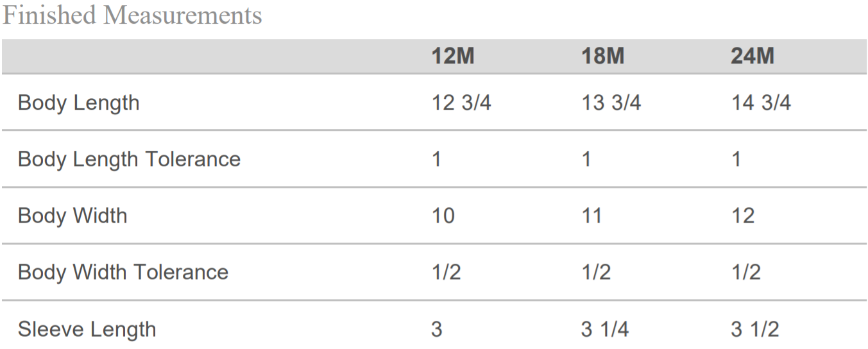Click the 24M body width value 12

(x=743, y=216)
